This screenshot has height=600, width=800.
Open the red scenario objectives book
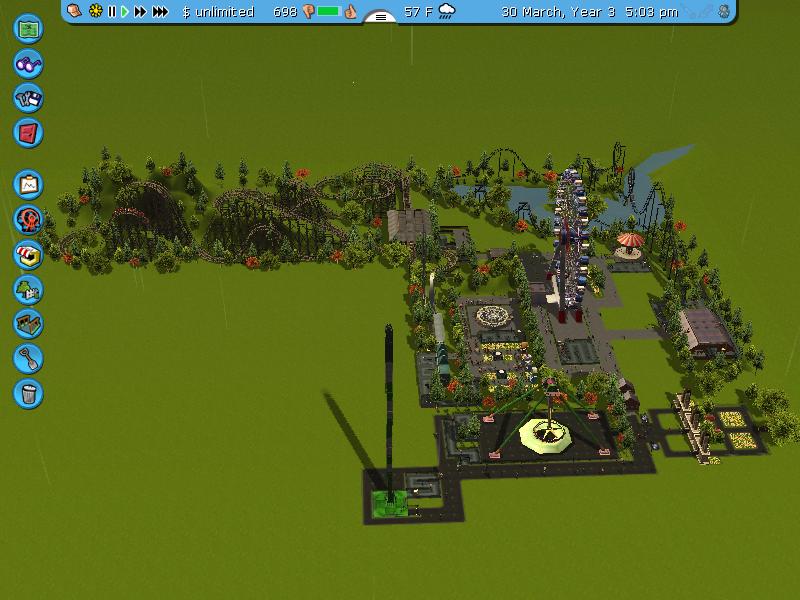pyautogui.click(x=28, y=133)
